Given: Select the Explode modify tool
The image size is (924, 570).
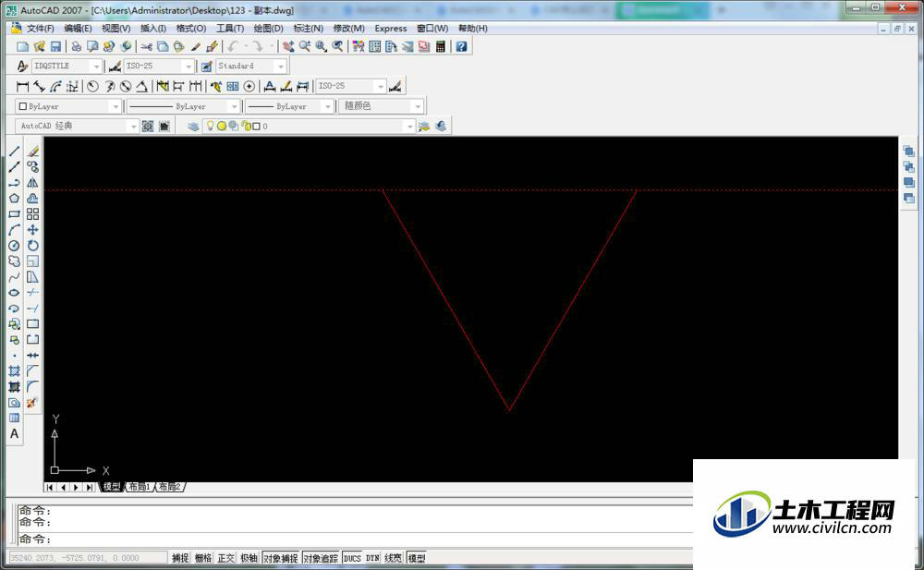Looking at the screenshot, I should 31,403.
